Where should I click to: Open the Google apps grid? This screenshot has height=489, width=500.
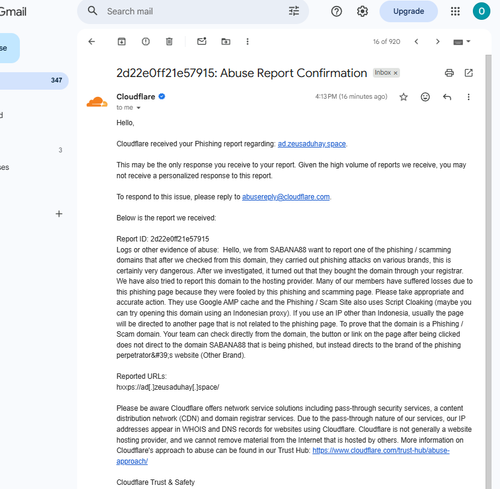pyautogui.click(x=455, y=11)
